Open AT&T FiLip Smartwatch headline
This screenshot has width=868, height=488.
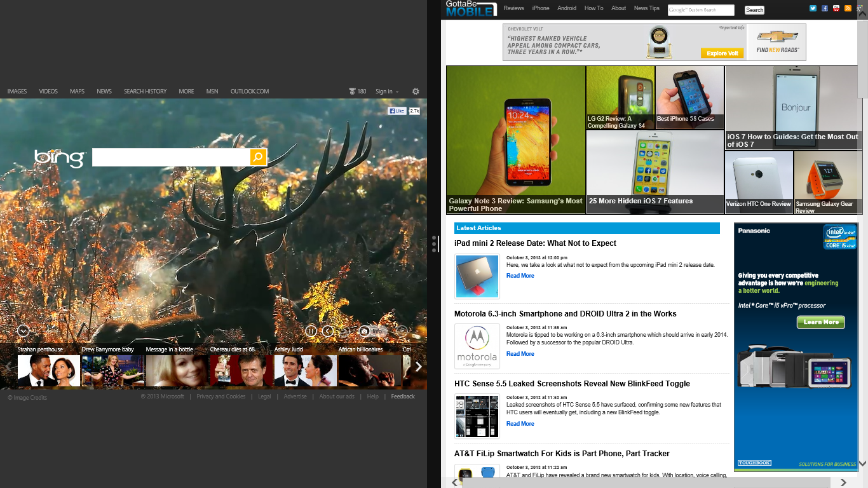tap(562, 454)
